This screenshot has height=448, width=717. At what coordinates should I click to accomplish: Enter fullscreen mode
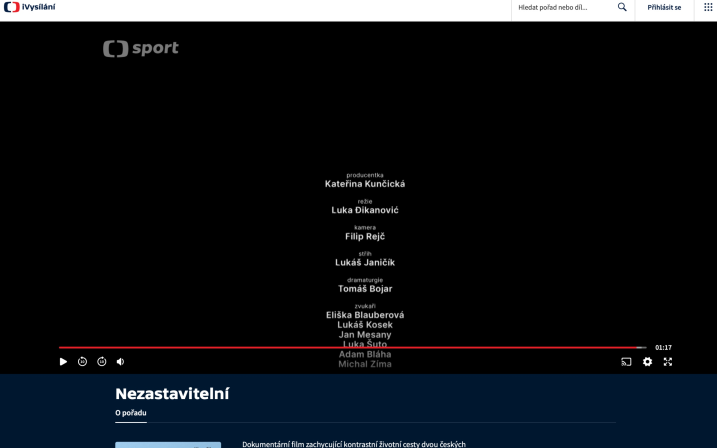[x=668, y=362]
